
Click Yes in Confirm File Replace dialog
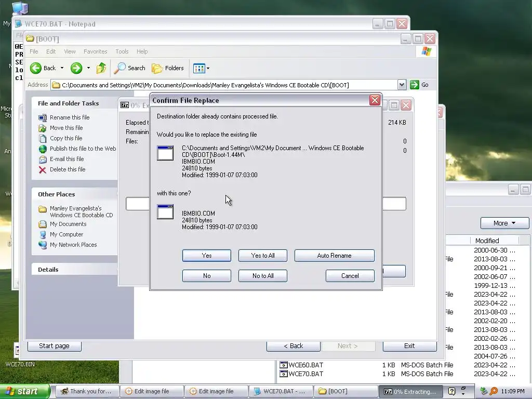click(x=206, y=256)
